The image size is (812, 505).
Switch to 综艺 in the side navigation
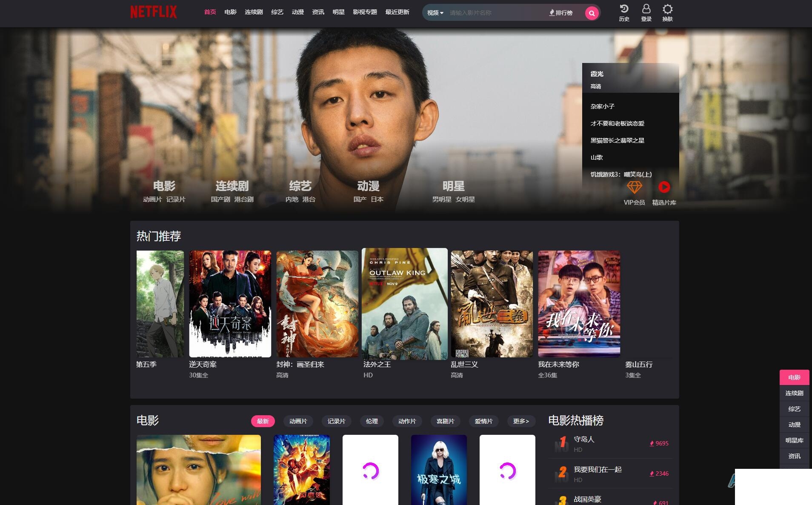794,409
